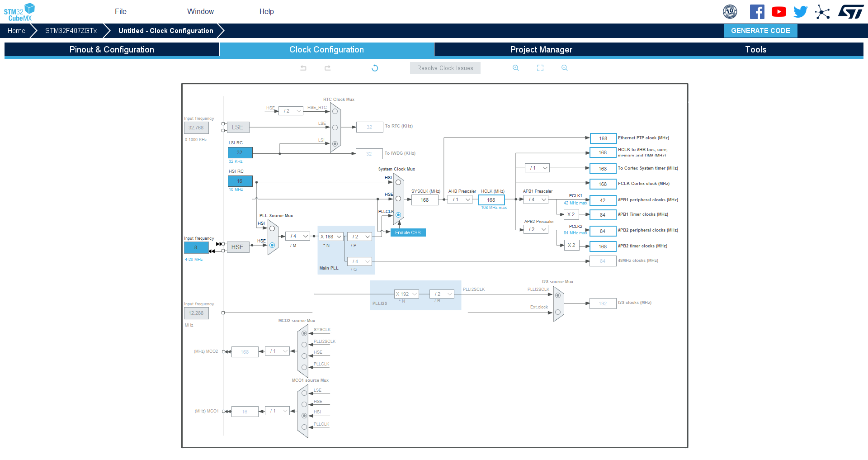
Task: Switch to Clock Configuration tab
Action: 326,50
